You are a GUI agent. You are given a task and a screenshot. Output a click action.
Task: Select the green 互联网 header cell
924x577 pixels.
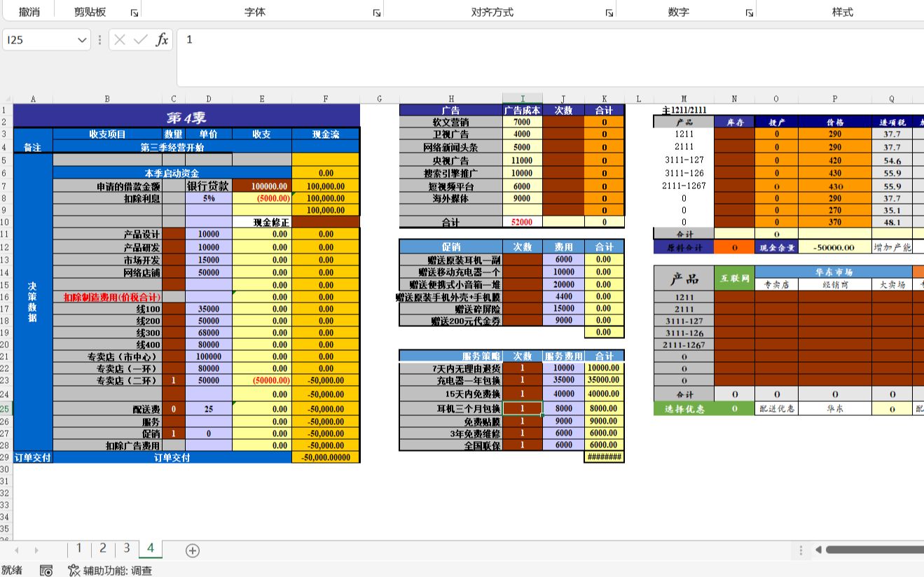(x=735, y=278)
